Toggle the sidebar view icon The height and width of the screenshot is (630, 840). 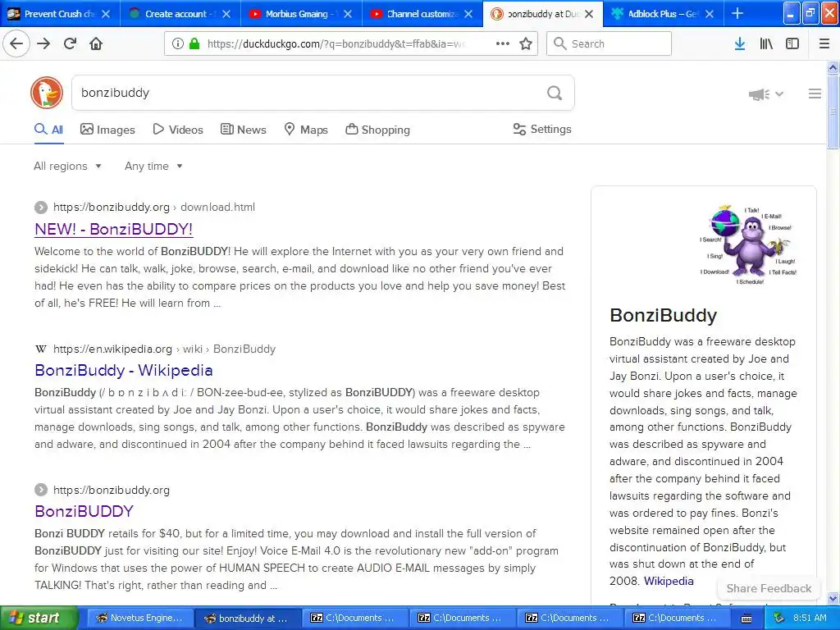point(792,43)
